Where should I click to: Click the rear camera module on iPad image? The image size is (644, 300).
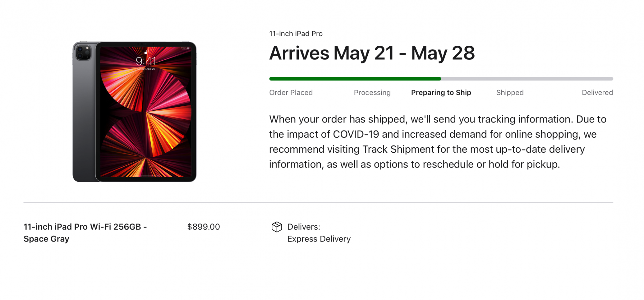(83, 52)
